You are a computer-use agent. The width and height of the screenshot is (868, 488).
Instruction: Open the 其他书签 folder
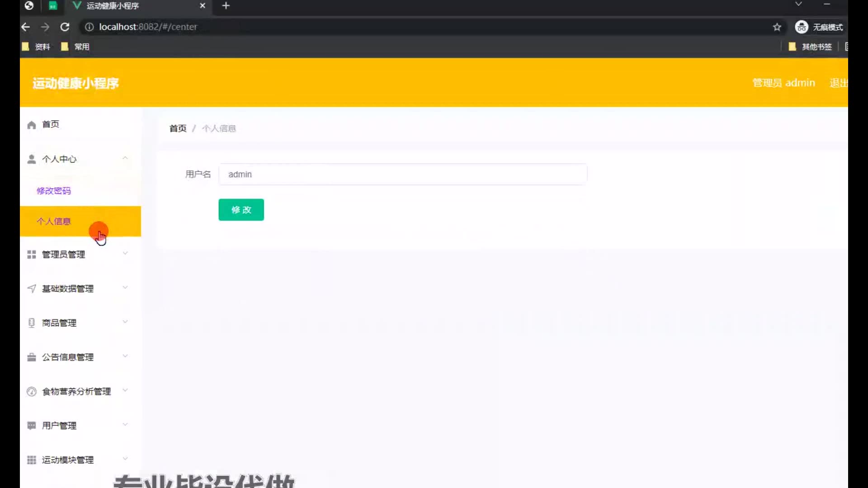click(x=810, y=47)
